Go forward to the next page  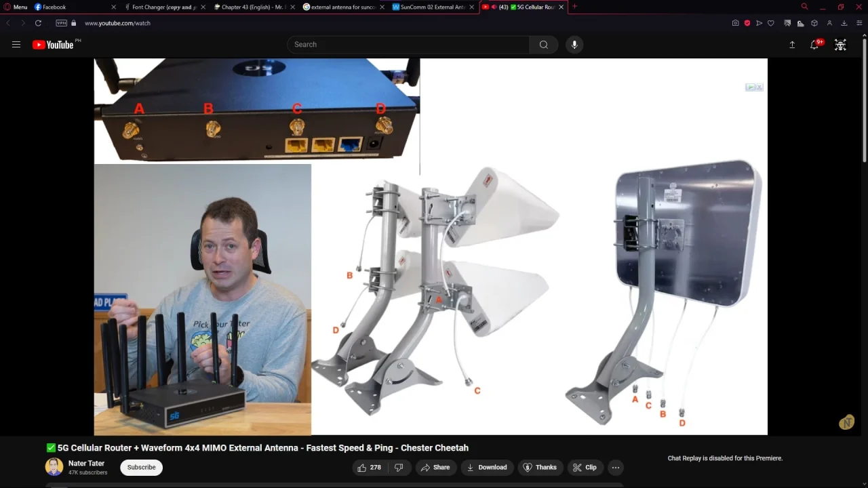[22, 23]
